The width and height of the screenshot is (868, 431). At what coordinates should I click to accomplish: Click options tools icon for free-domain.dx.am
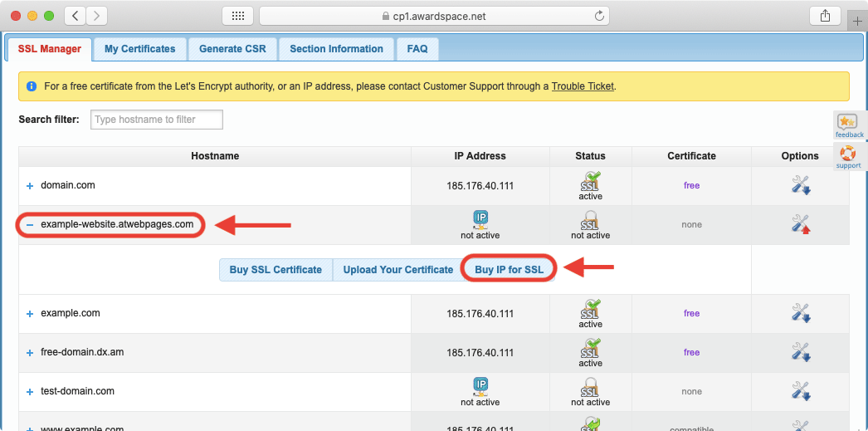click(800, 352)
